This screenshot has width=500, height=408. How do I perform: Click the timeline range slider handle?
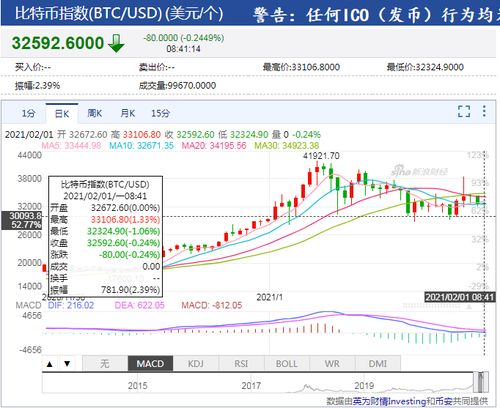tap(481, 382)
